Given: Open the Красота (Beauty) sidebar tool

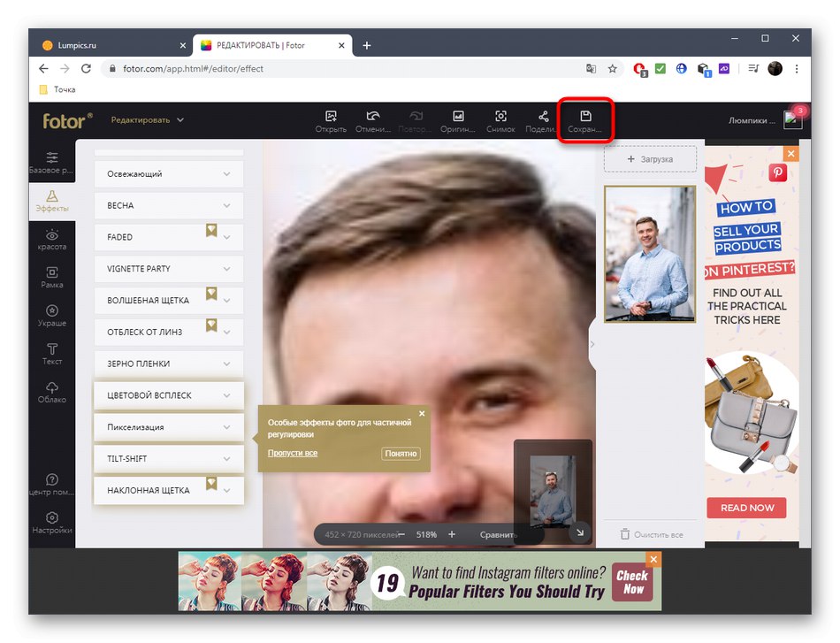Looking at the screenshot, I should (x=52, y=240).
